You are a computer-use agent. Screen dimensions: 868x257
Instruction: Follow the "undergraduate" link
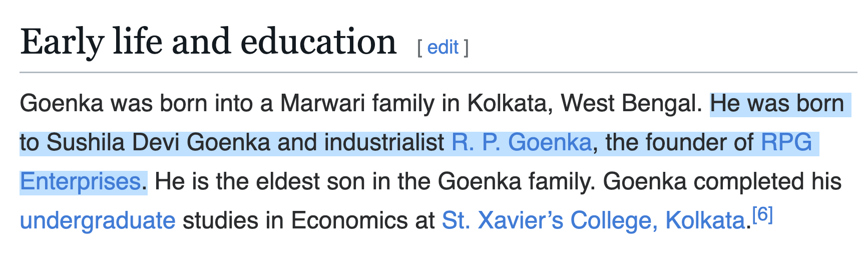click(98, 220)
